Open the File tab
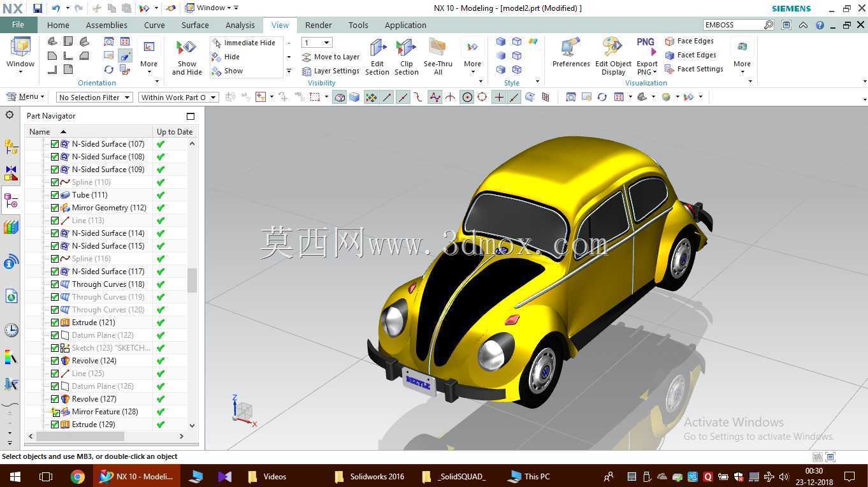 tap(18, 25)
